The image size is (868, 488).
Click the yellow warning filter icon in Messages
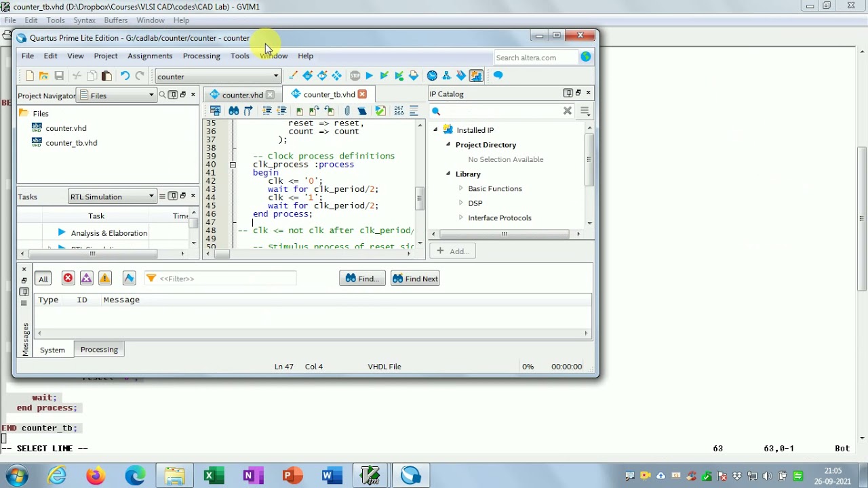point(104,279)
